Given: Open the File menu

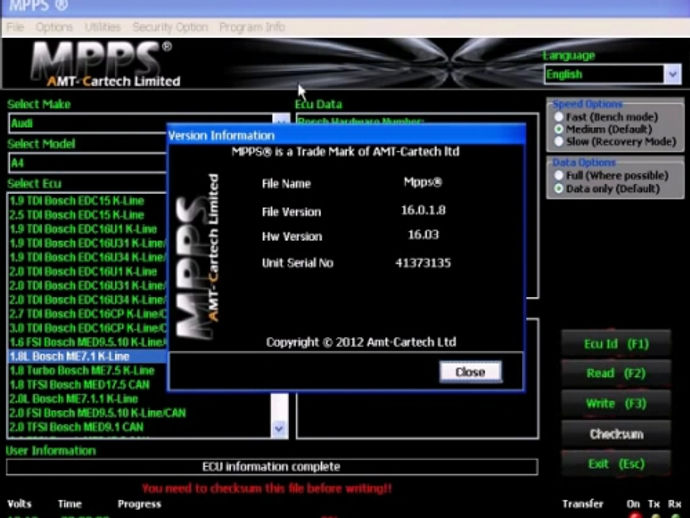Looking at the screenshot, I should coord(15,27).
